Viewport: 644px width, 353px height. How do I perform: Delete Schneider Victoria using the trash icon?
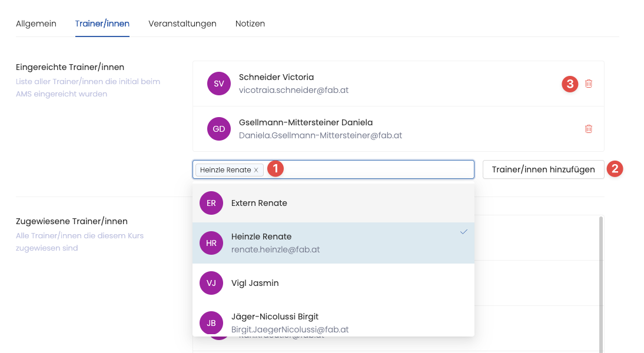tap(589, 84)
